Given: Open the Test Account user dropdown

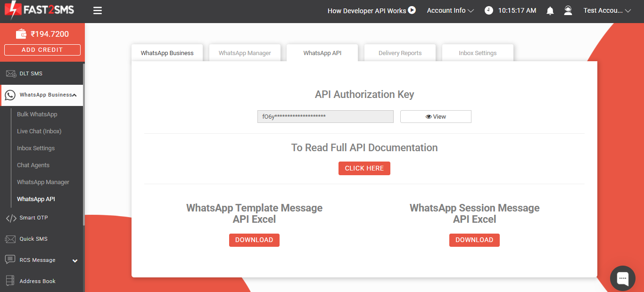Looking at the screenshot, I should point(607,10).
